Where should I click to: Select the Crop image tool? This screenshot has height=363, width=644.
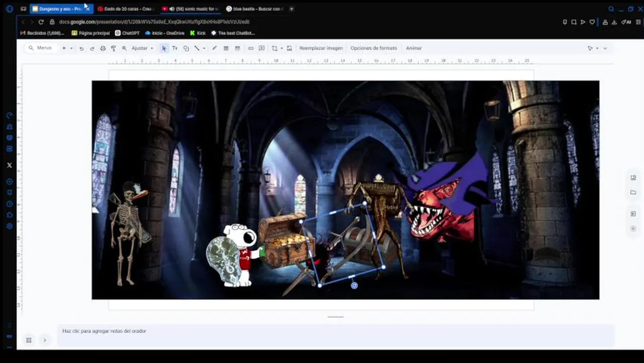click(275, 48)
